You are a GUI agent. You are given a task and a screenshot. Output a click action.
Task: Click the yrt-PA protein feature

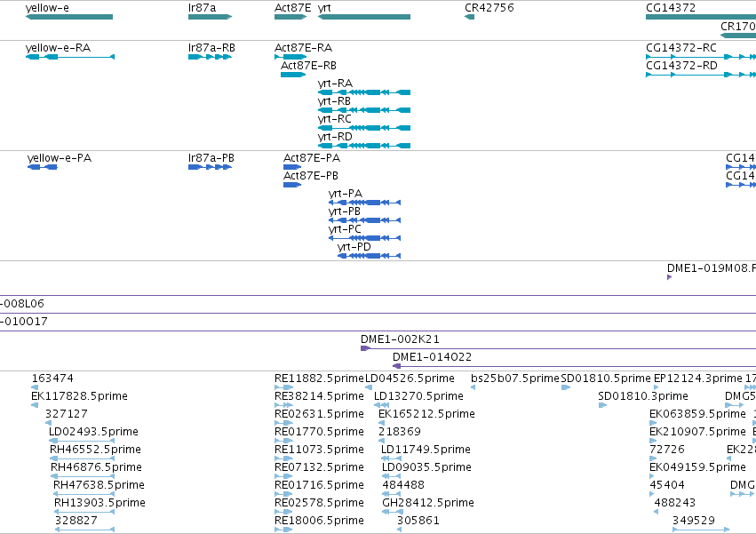coord(364,203)
